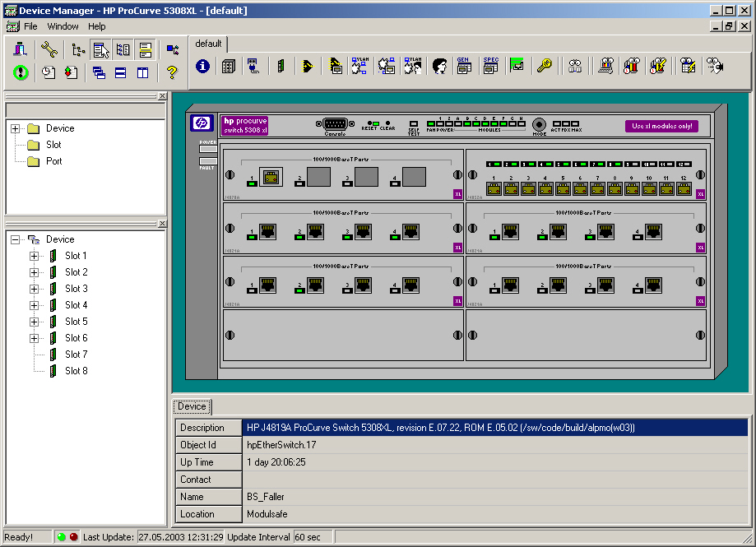Click the tree hierarchy view icon
Image resolution: width=756 pixels, height=547 pixels.
click(78, 49)
